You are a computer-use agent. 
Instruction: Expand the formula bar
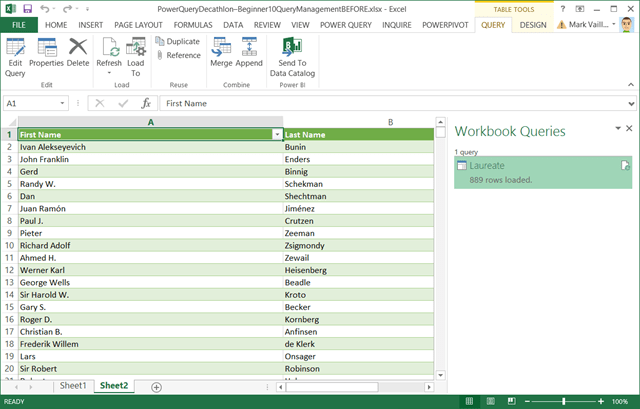(630, 103)
